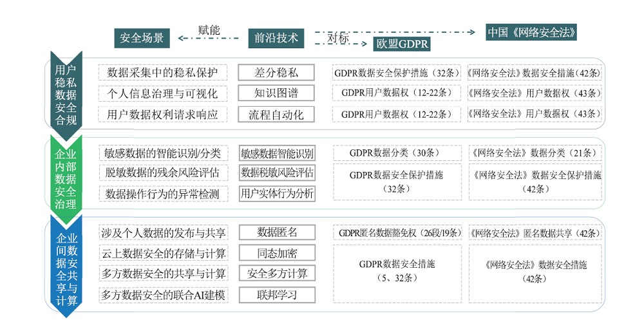Click the 欧盟GDPR header label
Image resolution: width=644 pixels, height=327 pixels.
[402, 44]
